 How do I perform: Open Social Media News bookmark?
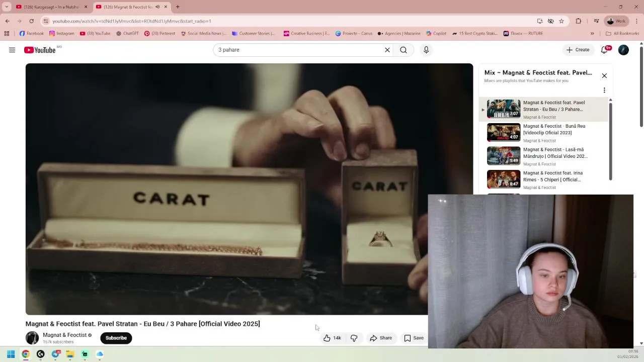click(x=203, y=34)
